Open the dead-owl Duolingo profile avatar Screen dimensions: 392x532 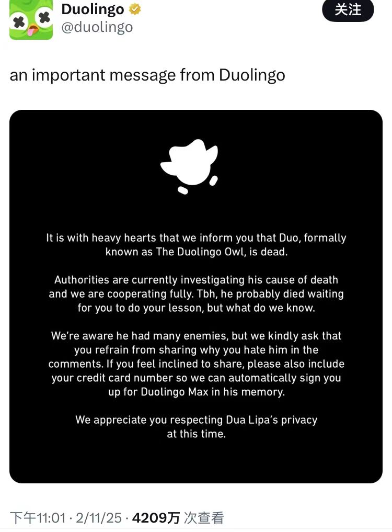tap(31, 20)
